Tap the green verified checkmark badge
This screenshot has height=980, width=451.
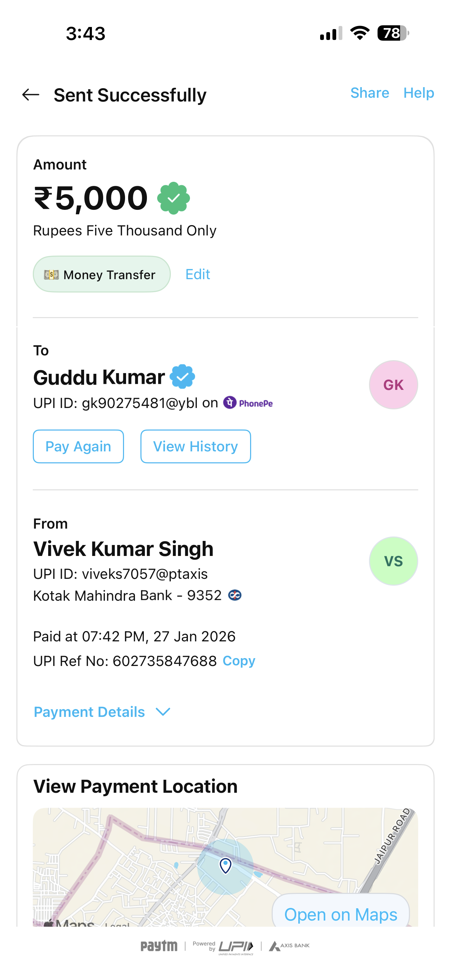(x=174, y=198)
